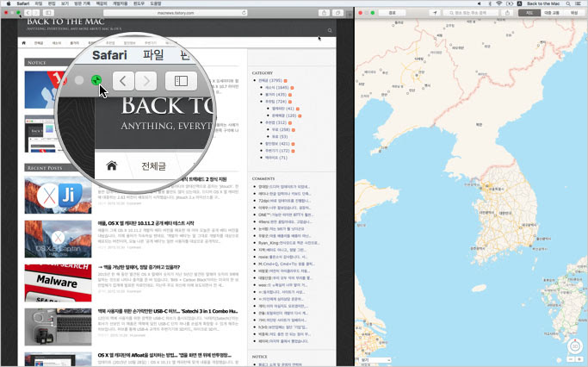Click Safari's forward navigation arrow
The height and width of the screenshot is (367, 588).
tap(35, 13)
